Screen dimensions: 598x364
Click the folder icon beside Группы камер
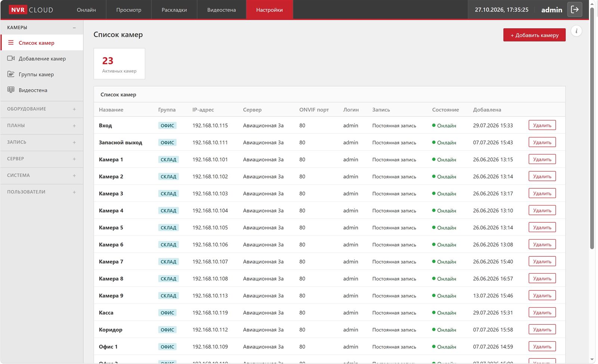[11, 74]
